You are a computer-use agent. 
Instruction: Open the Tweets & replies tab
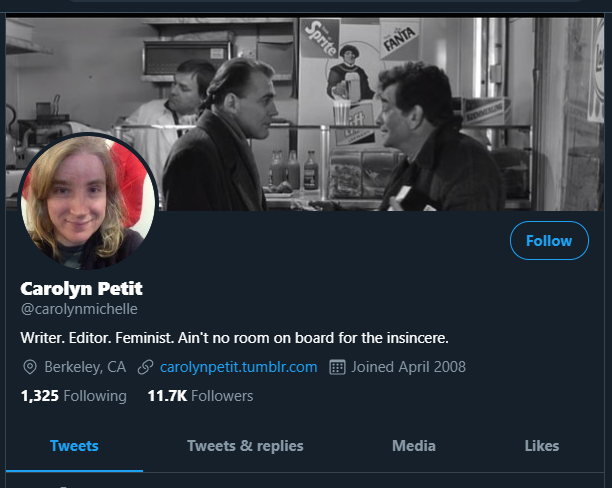pyautogui.click(x=245, y=446)
